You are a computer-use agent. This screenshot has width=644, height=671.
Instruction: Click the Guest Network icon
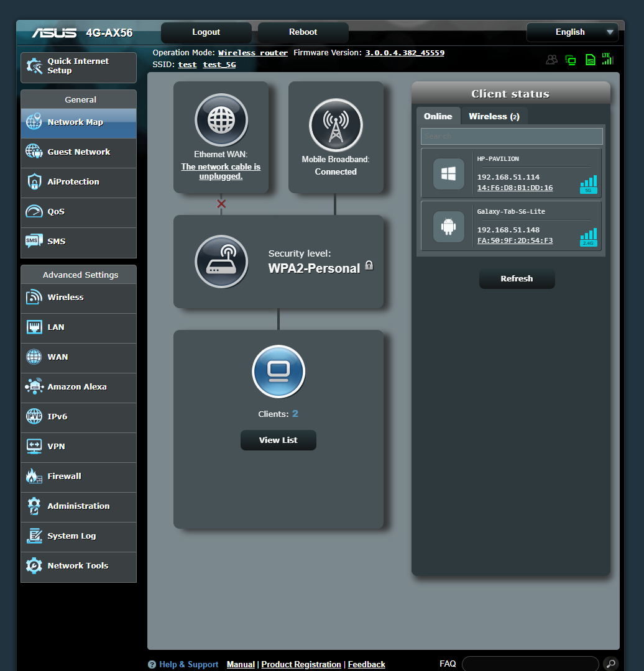coord(34,152)
